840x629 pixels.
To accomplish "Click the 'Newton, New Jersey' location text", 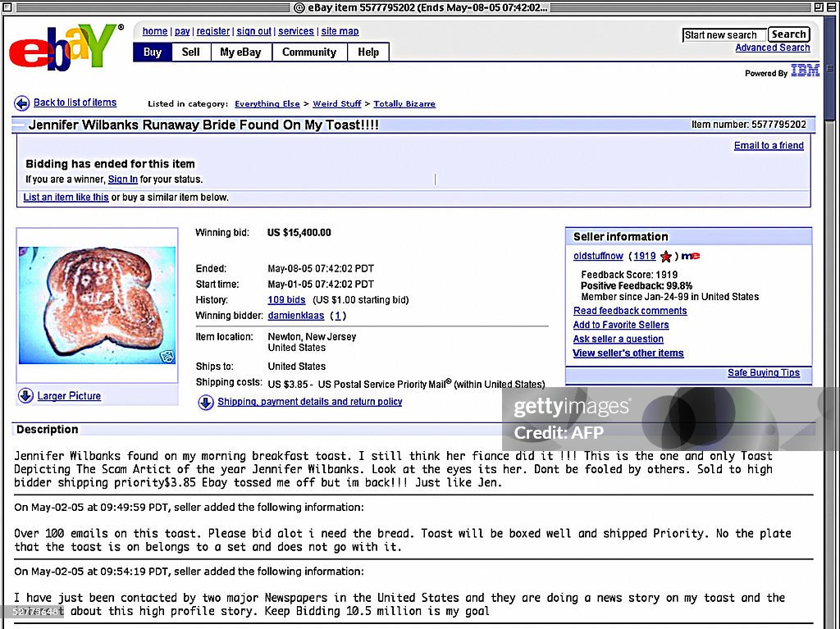I will 312,337.
